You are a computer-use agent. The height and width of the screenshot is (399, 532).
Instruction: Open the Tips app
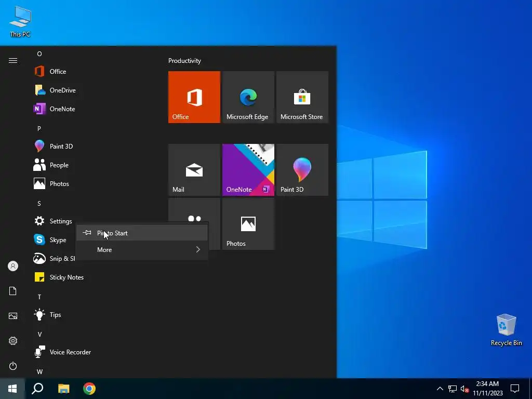coord(95,314)
